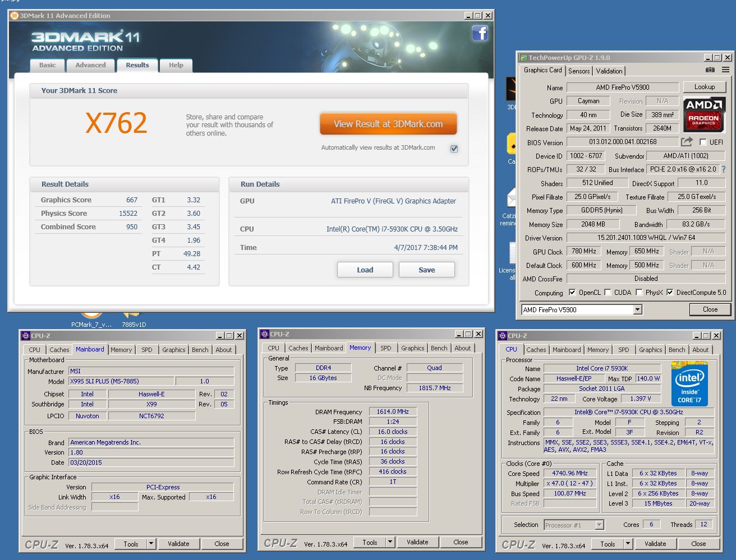Viewport: 736px width, 560px height.
Task: Click the GPU-Z title bar icon
Action: (523, 57)
